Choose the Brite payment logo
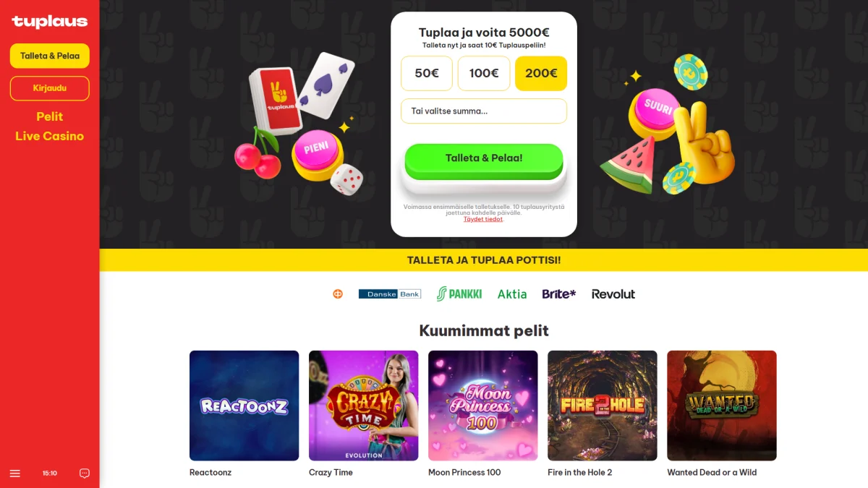Image resolution: width=868 pixels, height=488 pixels. 559,294
